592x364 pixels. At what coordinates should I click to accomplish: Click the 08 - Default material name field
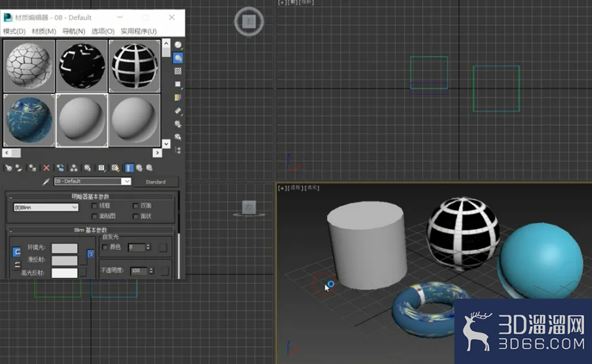click(x=87, y=182)
